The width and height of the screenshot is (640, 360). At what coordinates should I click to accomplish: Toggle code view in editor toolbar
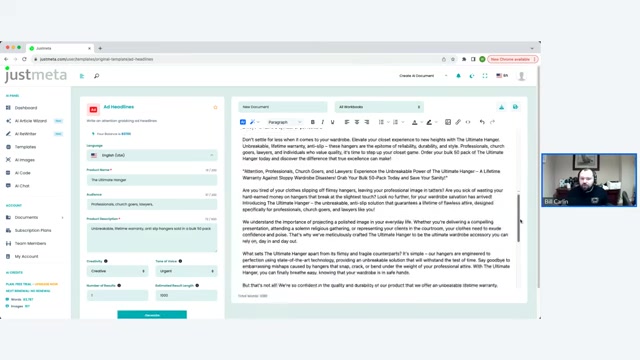(x=468, y=122)
